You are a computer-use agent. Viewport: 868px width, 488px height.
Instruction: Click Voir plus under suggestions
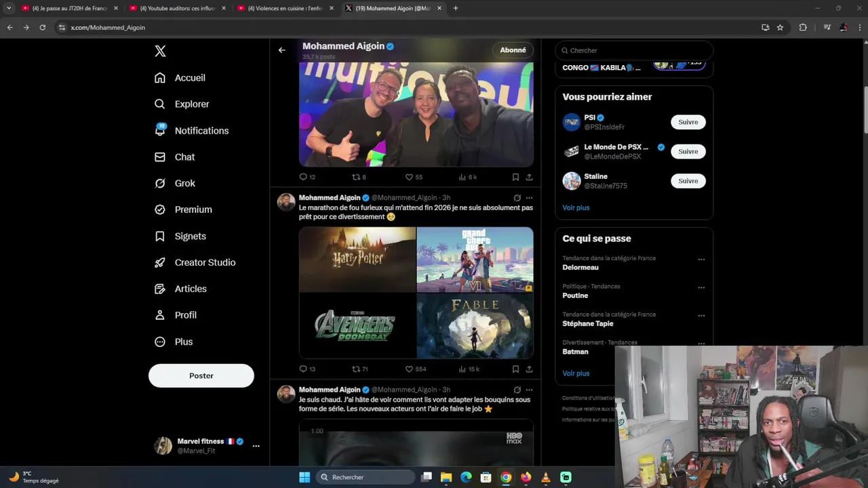click(x=576, y=208)
